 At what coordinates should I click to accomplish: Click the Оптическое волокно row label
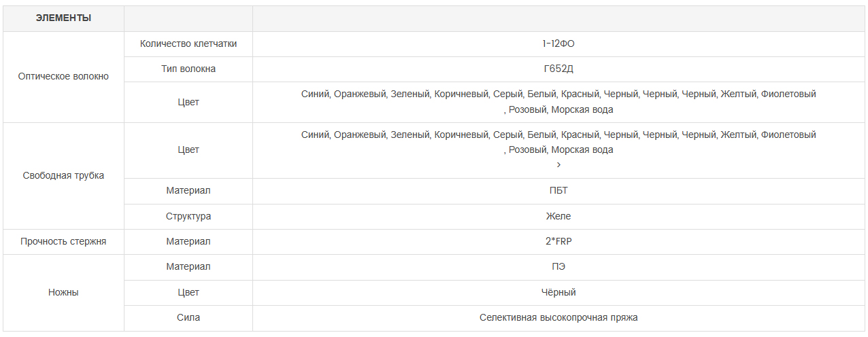63,77
